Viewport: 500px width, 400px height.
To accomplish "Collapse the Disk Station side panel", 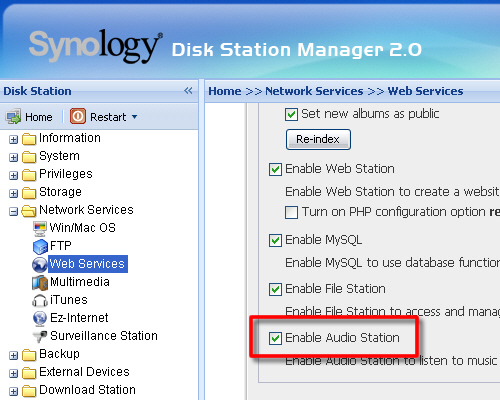I will click(188, 90).
